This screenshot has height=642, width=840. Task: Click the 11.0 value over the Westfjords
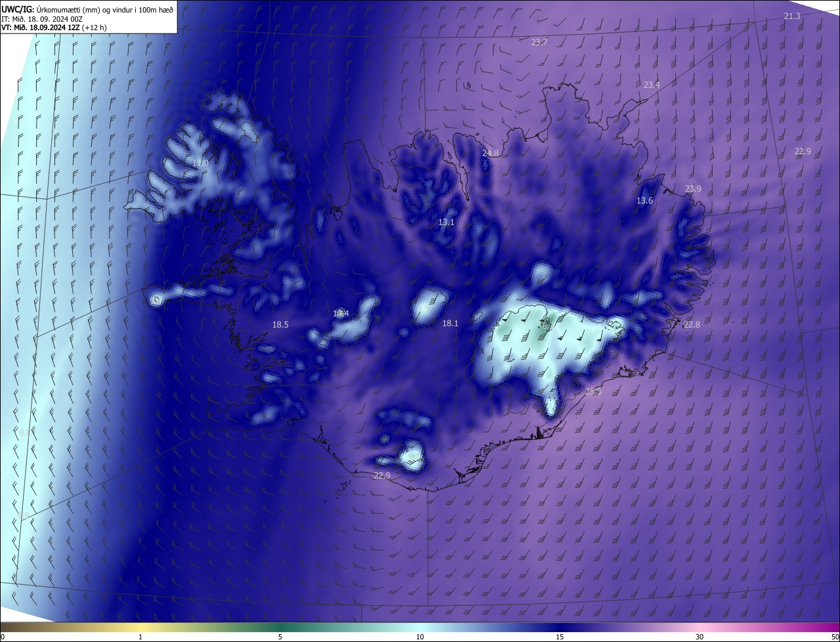200,163
